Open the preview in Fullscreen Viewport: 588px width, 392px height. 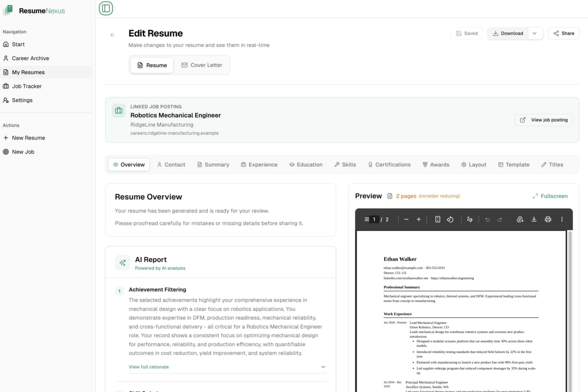(550, 196)
